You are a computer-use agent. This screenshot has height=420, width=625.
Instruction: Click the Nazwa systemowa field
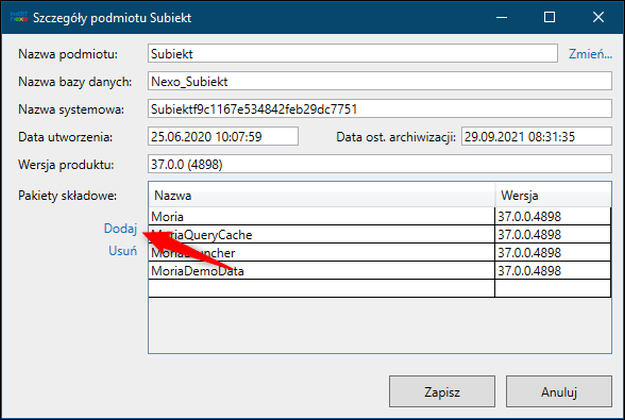point(378,109)
